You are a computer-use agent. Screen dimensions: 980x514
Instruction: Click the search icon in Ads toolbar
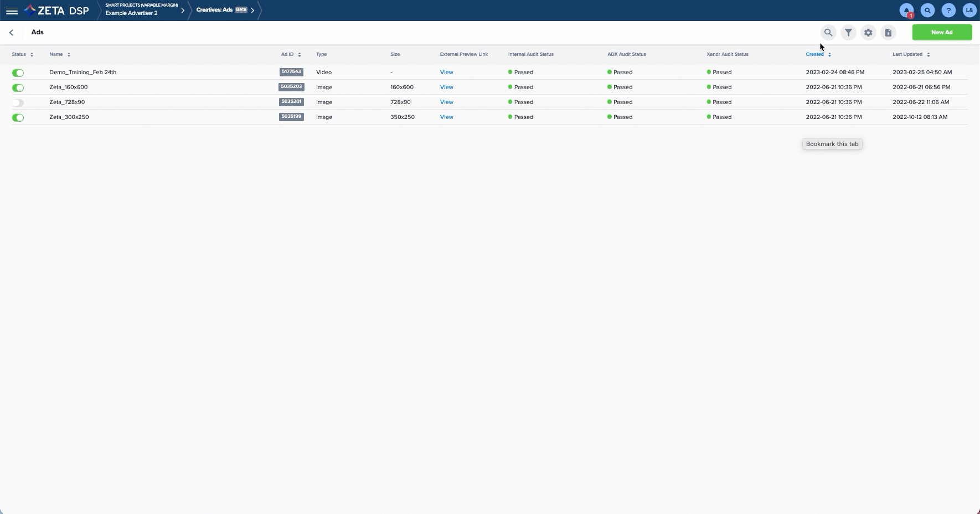(x=828, y=33)
